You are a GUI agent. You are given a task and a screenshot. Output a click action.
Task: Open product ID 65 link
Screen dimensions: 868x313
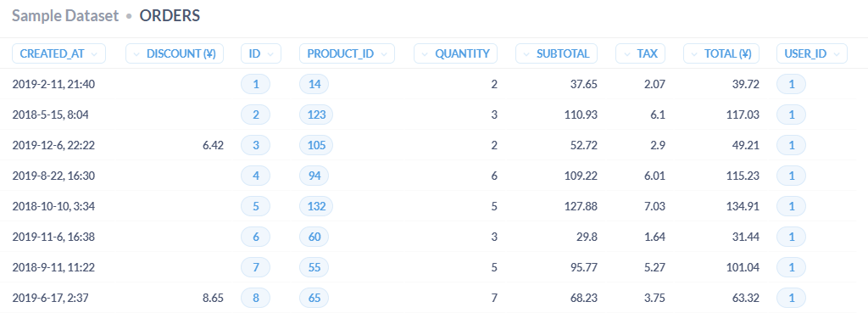(x=314, y=298)
